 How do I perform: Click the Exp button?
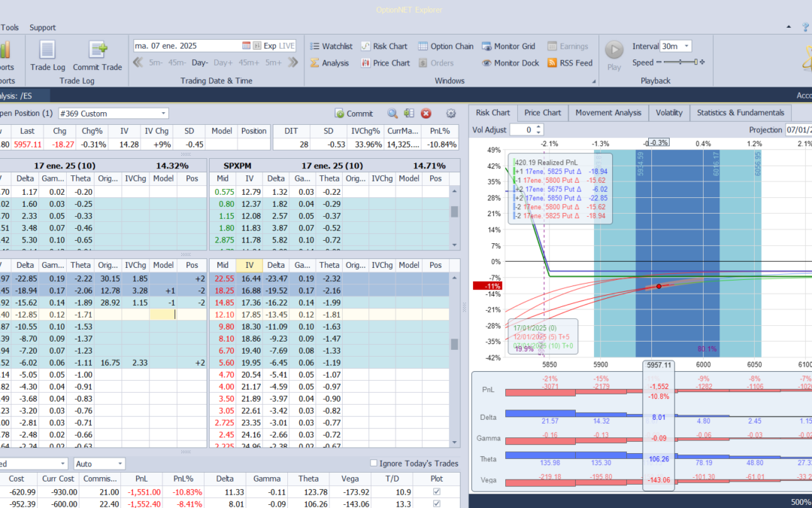[x=270, y=46]
